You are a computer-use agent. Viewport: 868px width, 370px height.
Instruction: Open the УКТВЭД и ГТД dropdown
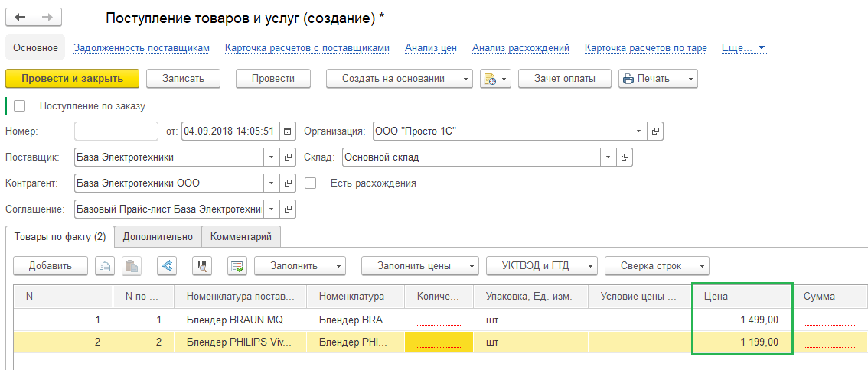pos(541,266)
